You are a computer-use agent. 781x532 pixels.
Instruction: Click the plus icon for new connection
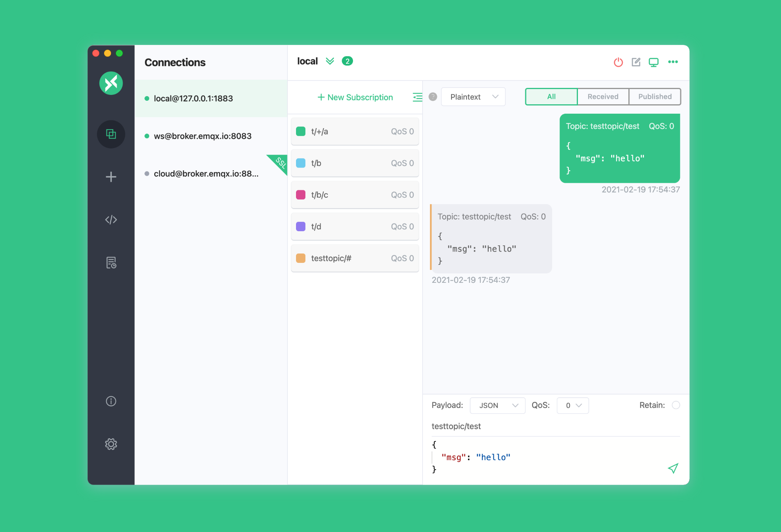pos(111,177)
